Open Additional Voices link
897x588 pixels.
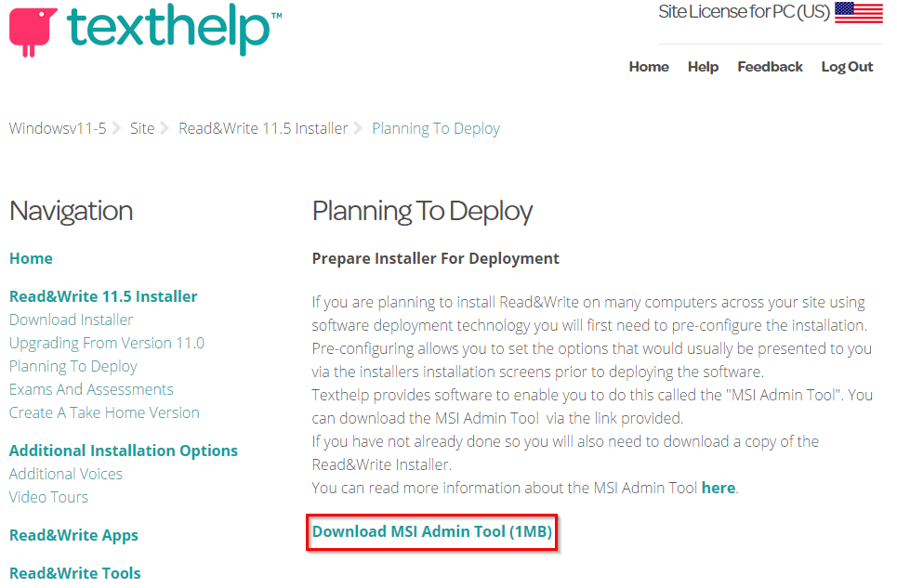click(x=65, y=474)
